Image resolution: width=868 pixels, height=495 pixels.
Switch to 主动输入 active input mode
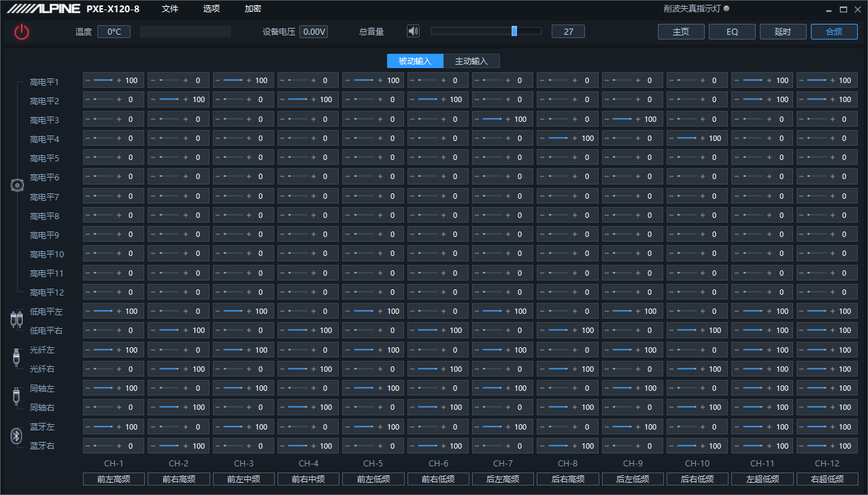coord(471,61)
